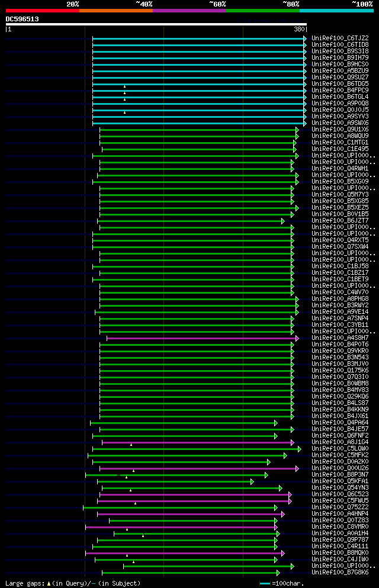Select the UniRef100_Q54YN3 label

point(340,487)
